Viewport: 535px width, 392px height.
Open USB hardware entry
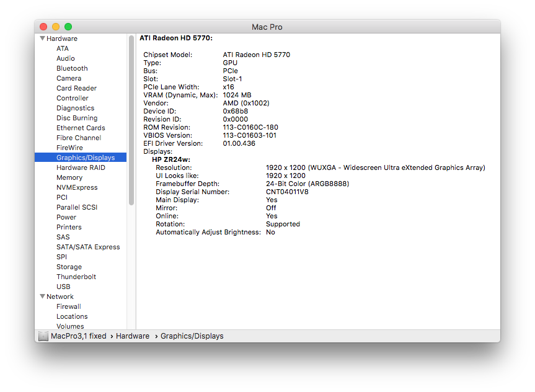63,287
